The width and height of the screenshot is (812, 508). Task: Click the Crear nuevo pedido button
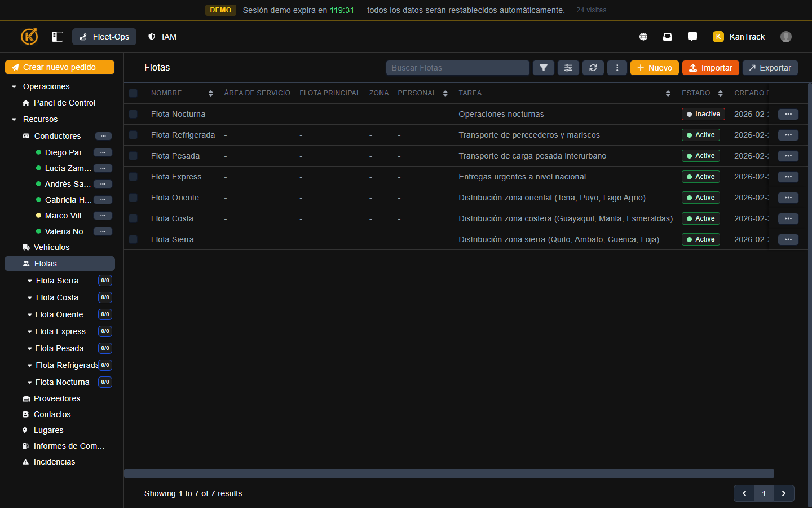(x=60, y=67)
